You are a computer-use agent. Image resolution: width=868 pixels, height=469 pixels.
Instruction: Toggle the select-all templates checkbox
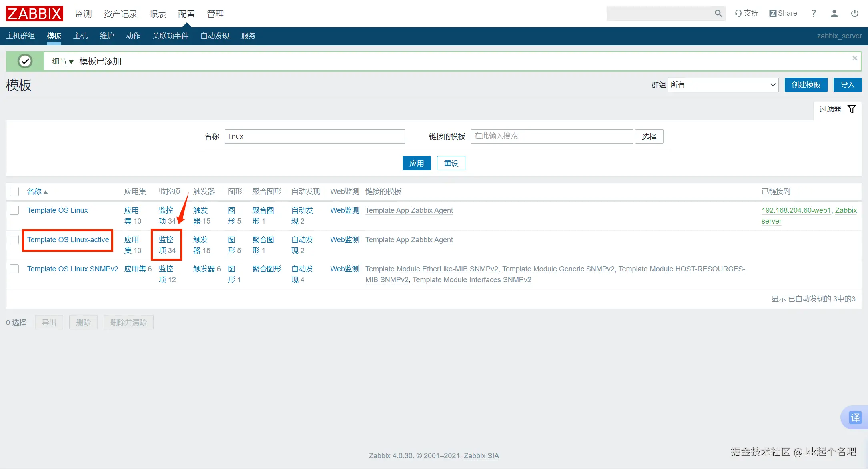(x=14, y=192)
